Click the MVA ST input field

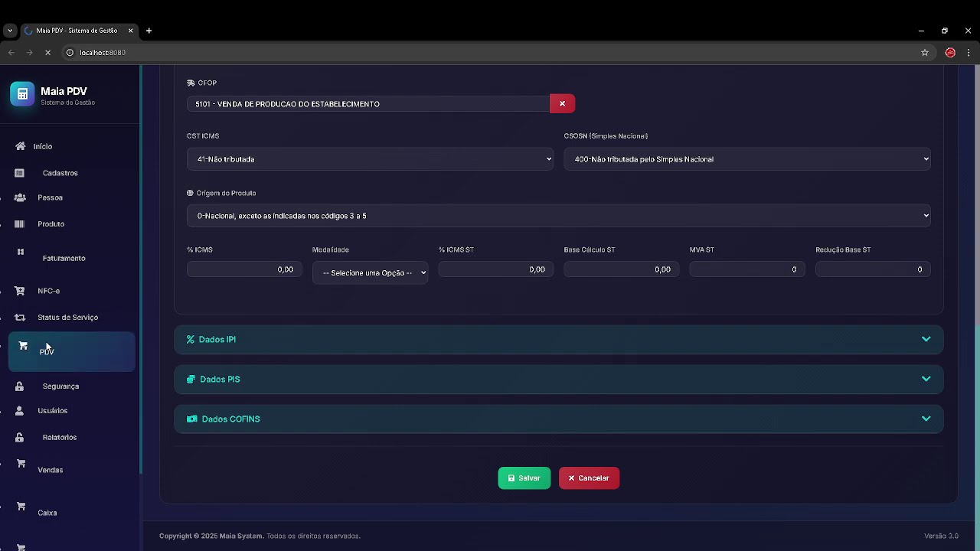click(x=747, y=269)
